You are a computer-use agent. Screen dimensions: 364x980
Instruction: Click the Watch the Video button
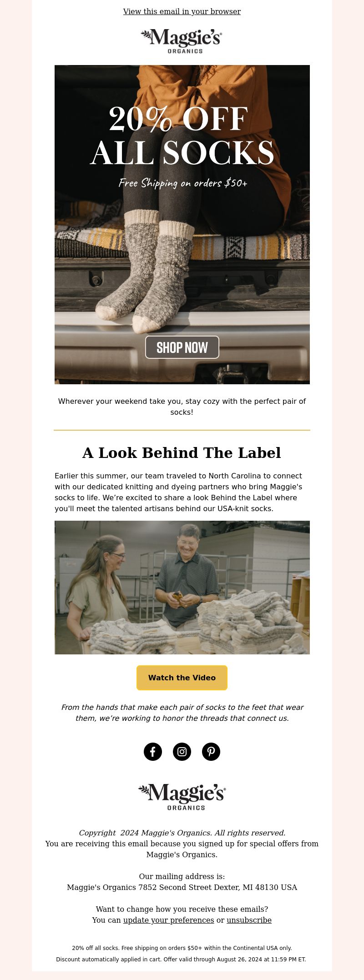(x=182, y=678)
